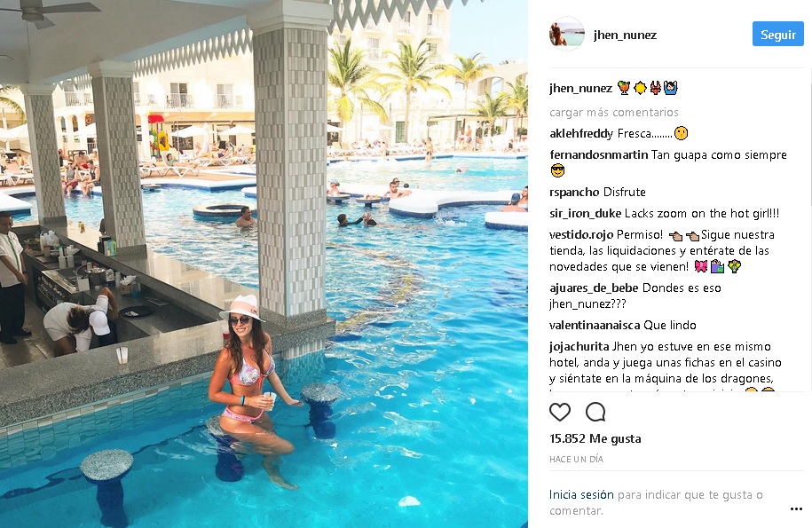Like the post with the heart icon
The image size is (812, 528).
coord(560,412)
